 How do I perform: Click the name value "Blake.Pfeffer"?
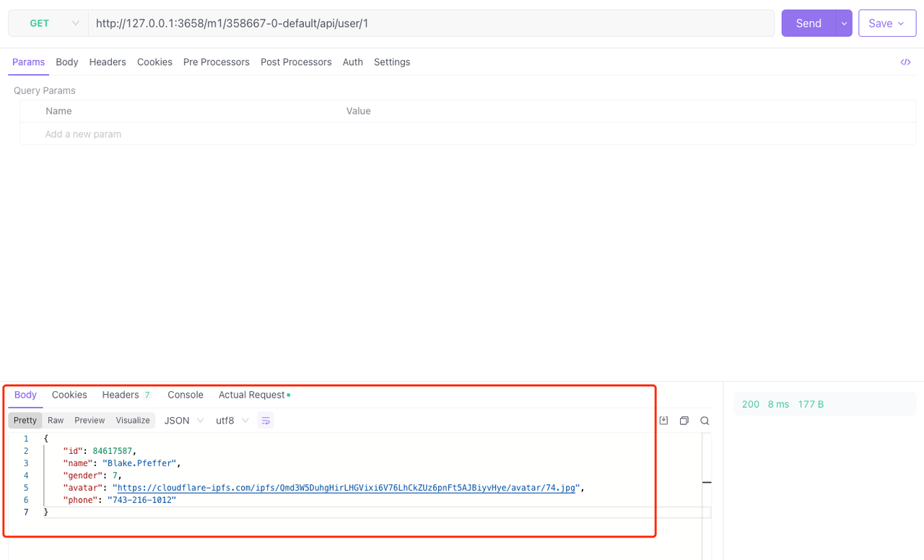coord(141,463)
